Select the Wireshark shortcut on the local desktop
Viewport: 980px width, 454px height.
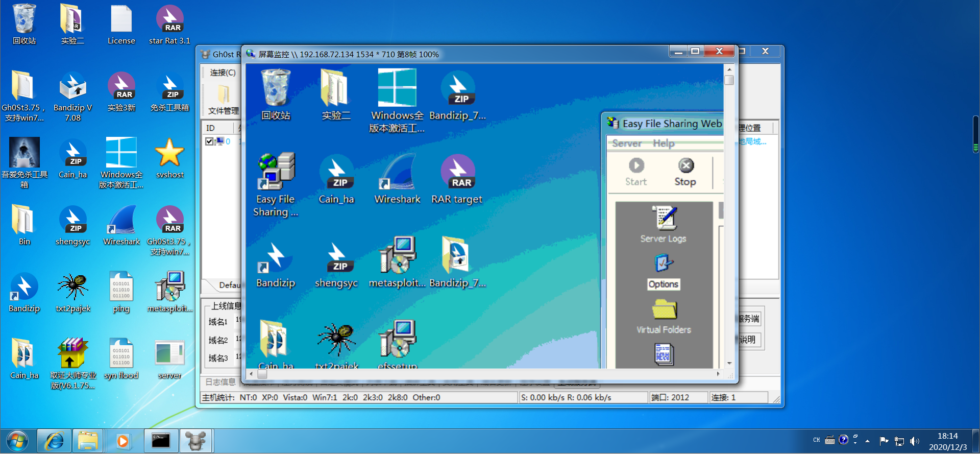tap(121, 225)
